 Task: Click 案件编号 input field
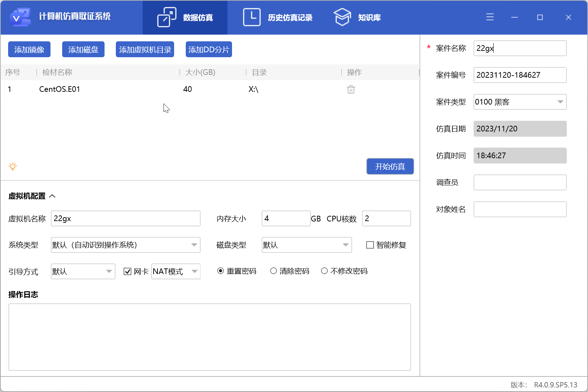[520, 75]
